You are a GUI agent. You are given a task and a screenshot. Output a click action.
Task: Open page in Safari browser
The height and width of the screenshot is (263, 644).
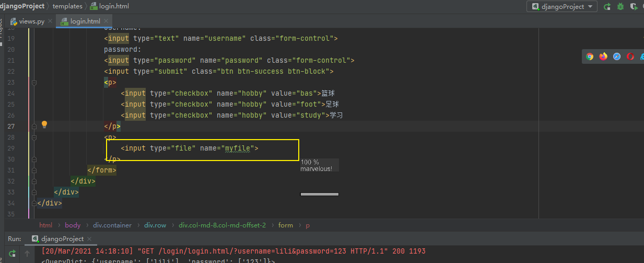click(617, 56)
